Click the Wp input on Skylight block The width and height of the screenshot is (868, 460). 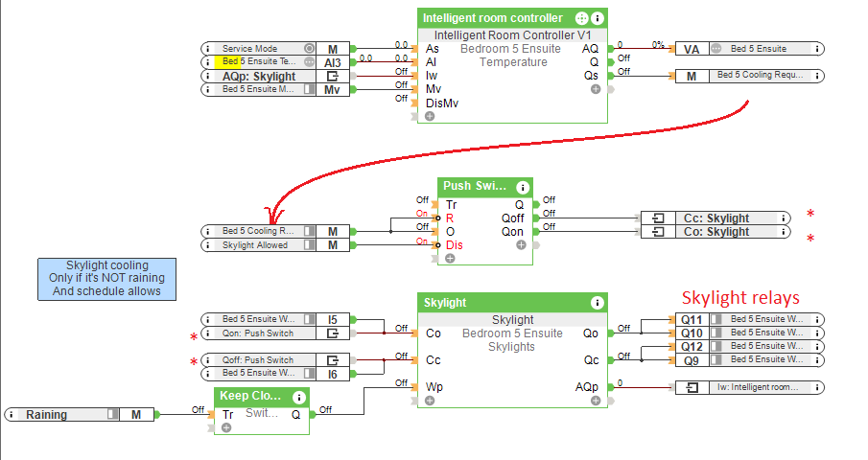[434, 387]
